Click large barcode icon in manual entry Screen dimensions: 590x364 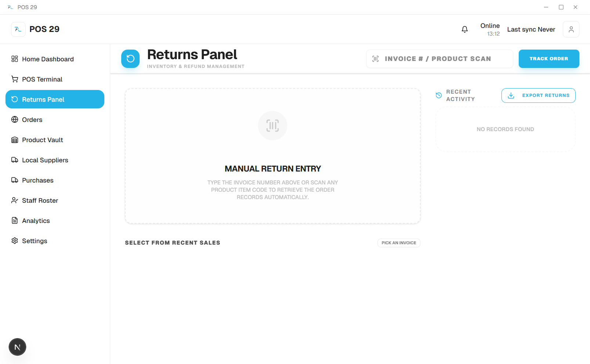point(273,126)
